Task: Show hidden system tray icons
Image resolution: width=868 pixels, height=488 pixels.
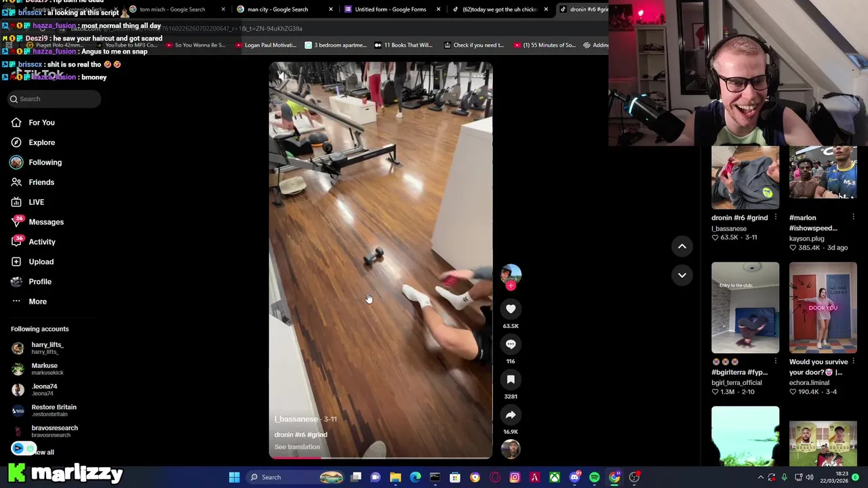Action: tap(759, 477)
